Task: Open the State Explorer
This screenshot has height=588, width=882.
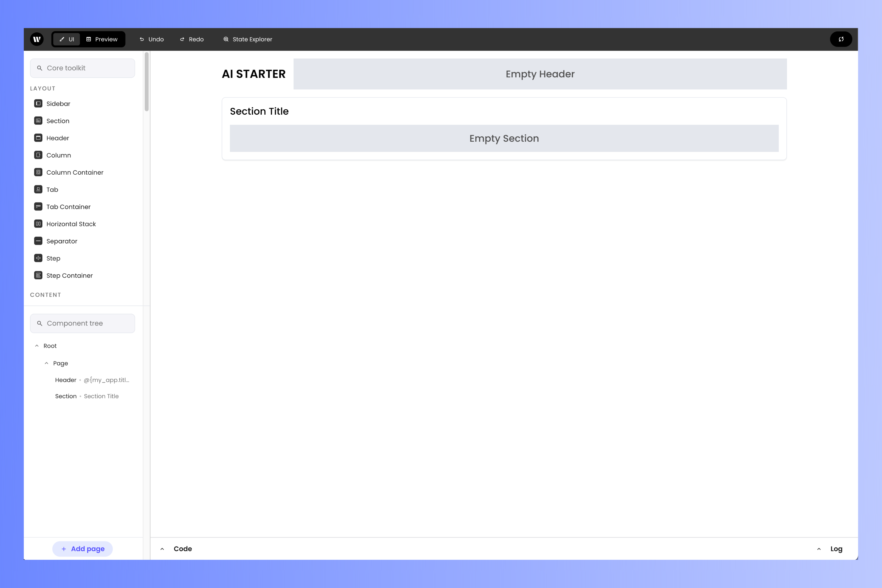Action: click(248, 39)
